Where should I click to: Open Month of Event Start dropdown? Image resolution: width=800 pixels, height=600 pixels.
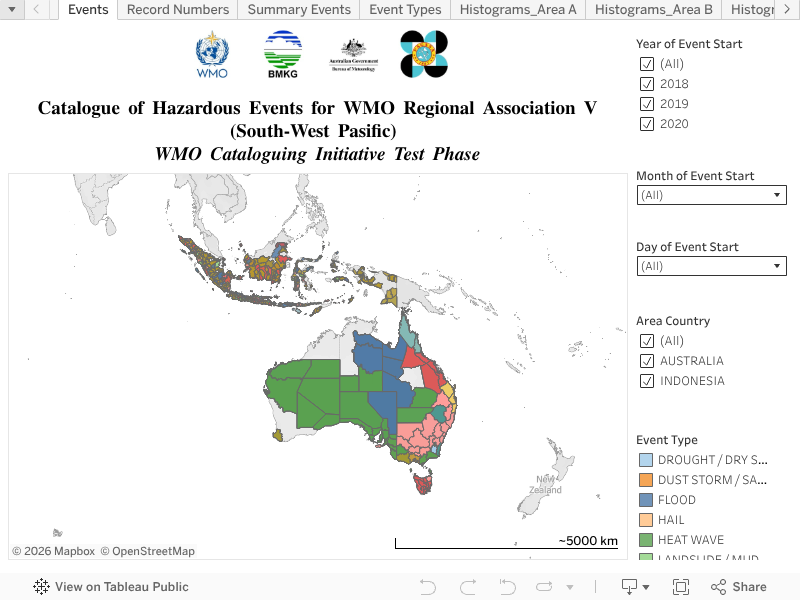pos(711,196)
